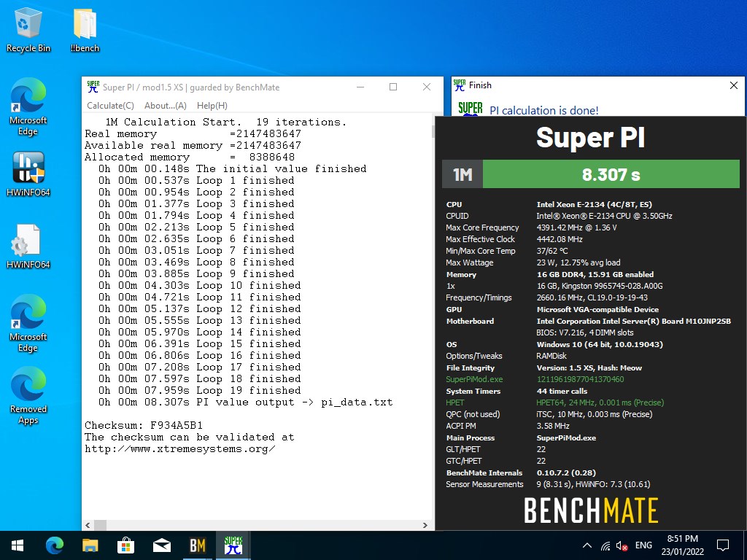Click the Super PI window title icon
Viewport: 747px width, 560px height.
[93, 87]
